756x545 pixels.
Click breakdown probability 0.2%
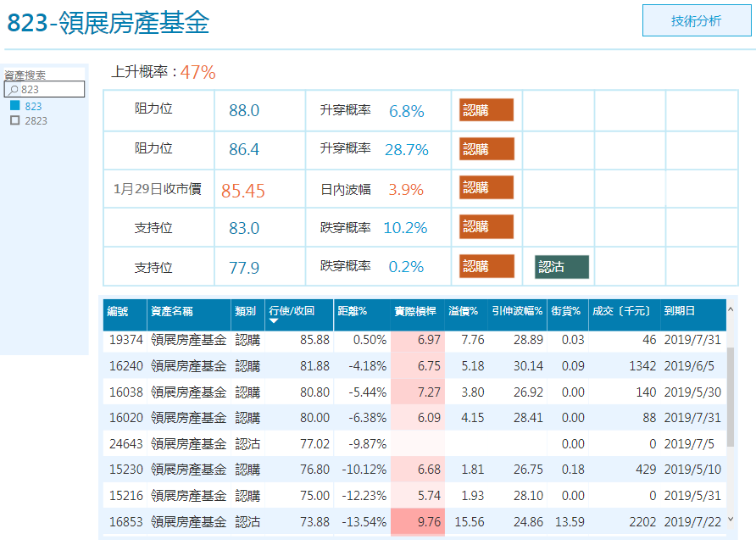(x=406, y=267)
